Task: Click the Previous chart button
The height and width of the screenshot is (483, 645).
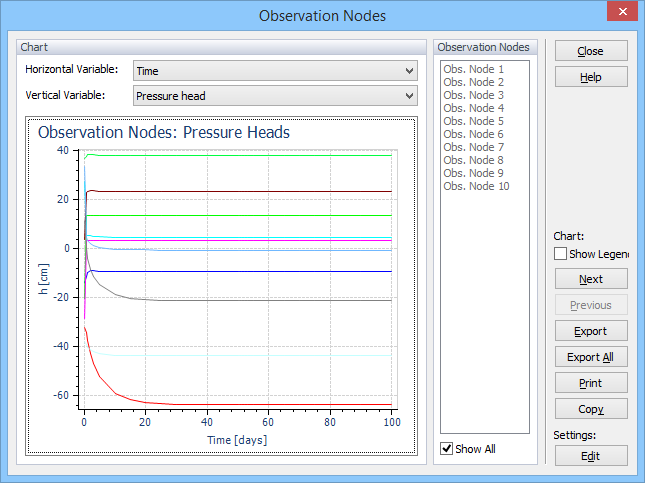Action: click(591, 305)
